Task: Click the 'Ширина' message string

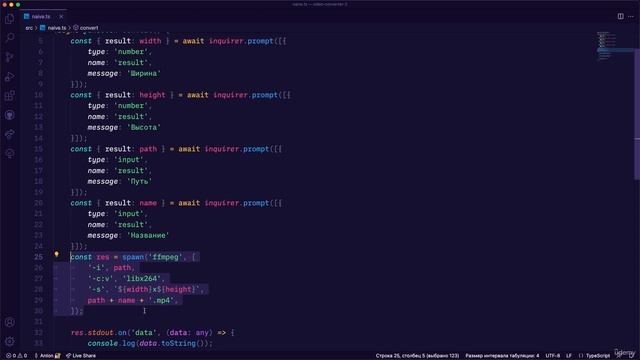Action: click(144, 73)
